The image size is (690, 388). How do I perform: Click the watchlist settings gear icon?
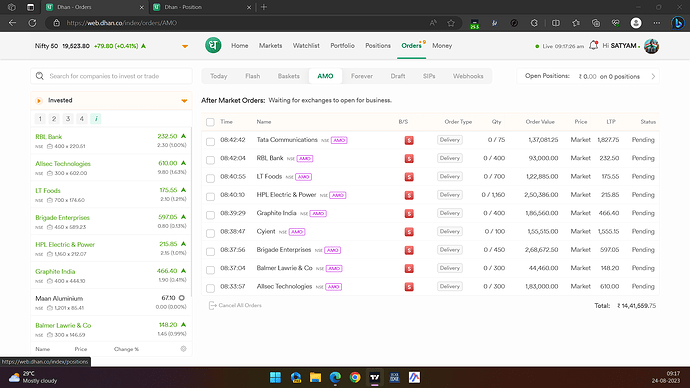coord(184,349)
